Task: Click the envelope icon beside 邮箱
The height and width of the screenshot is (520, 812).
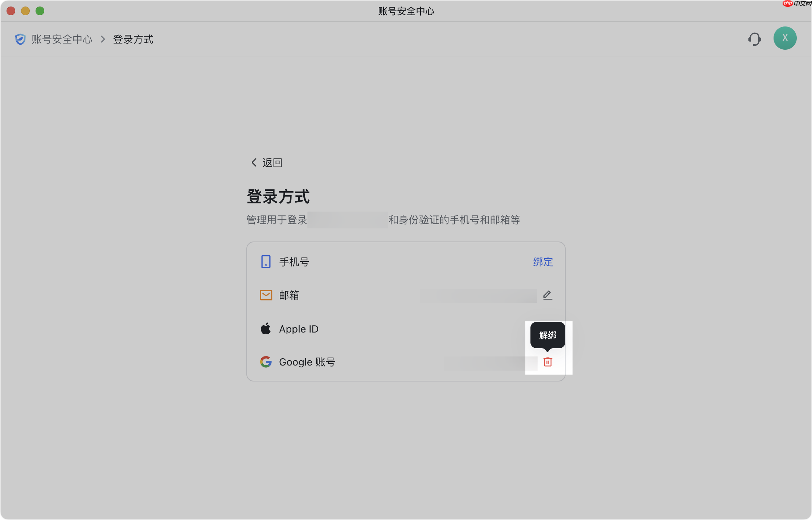Action: 266,295
